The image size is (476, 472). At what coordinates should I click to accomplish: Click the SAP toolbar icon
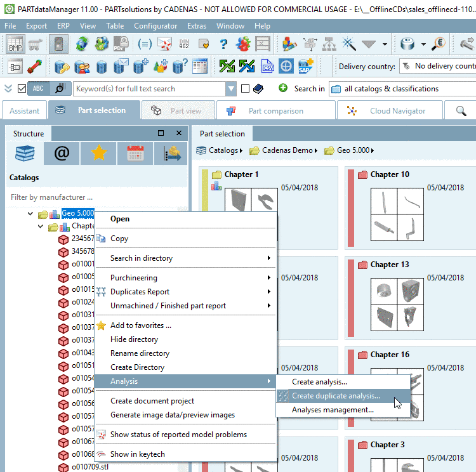(x=307, y=66)
